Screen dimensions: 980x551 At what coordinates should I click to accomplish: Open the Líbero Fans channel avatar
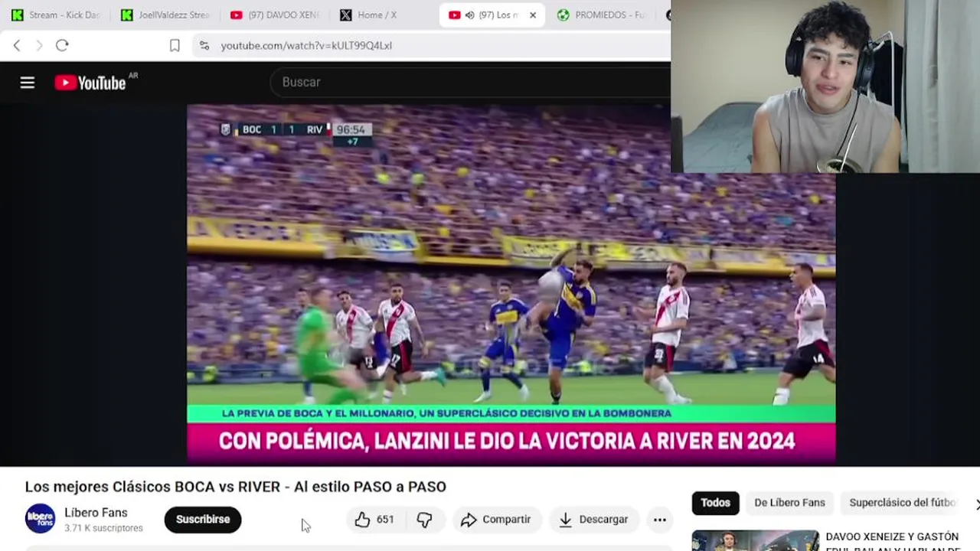coord(40,519)
